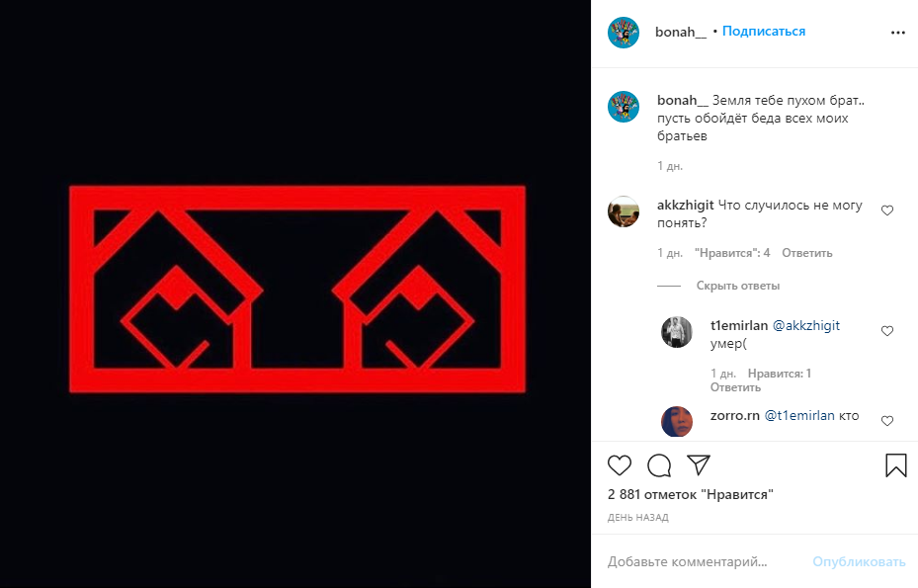Like the post with heart icon
Viewport: 918px width, 588px height.
(x=620, y=465)
